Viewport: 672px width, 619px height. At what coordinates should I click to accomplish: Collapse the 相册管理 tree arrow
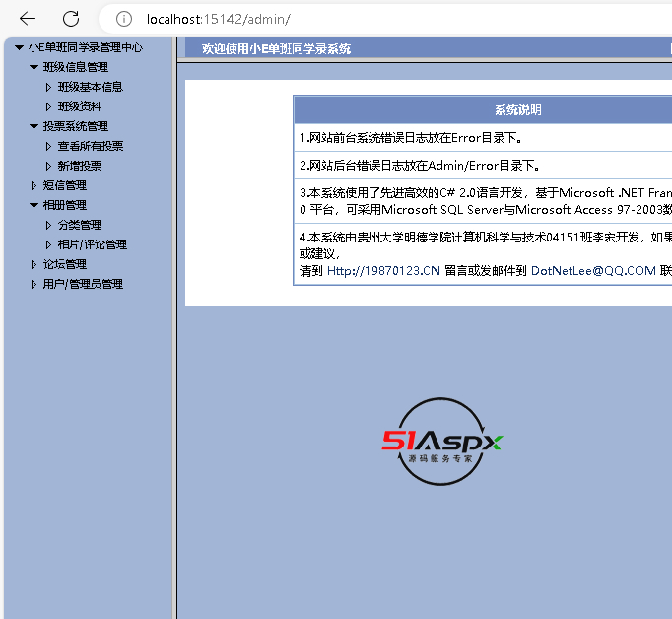pos(34,205)
